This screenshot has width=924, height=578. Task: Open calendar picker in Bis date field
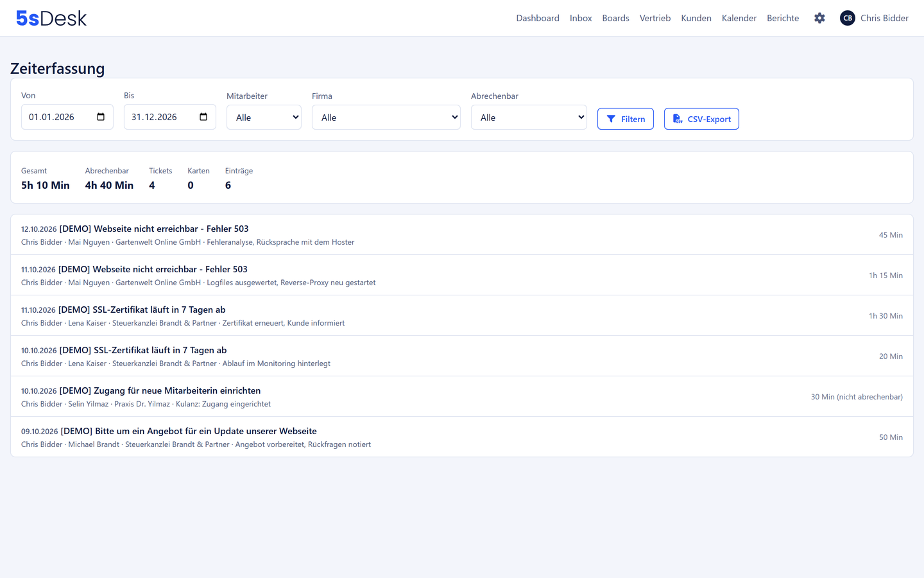[x=203, y=117]
